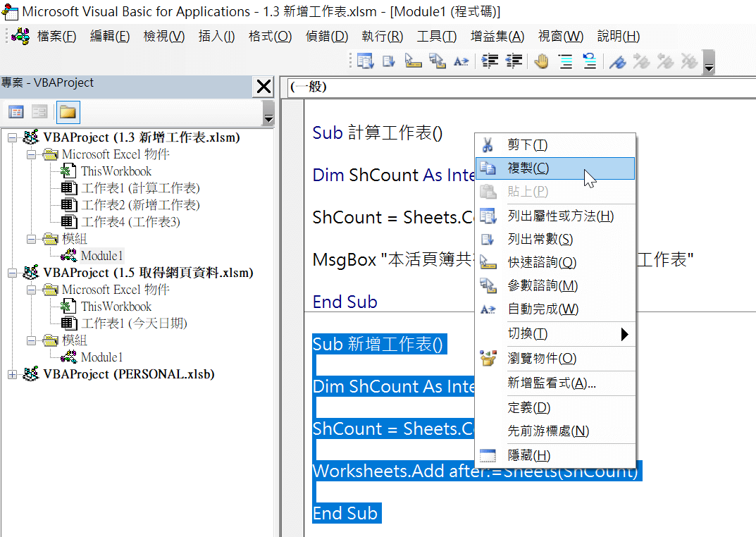Image resolution: width=756 pixels, height=537 pixels.
Task: Choose 快速諮詢(Q) in context menu
Action: [555, 262]
